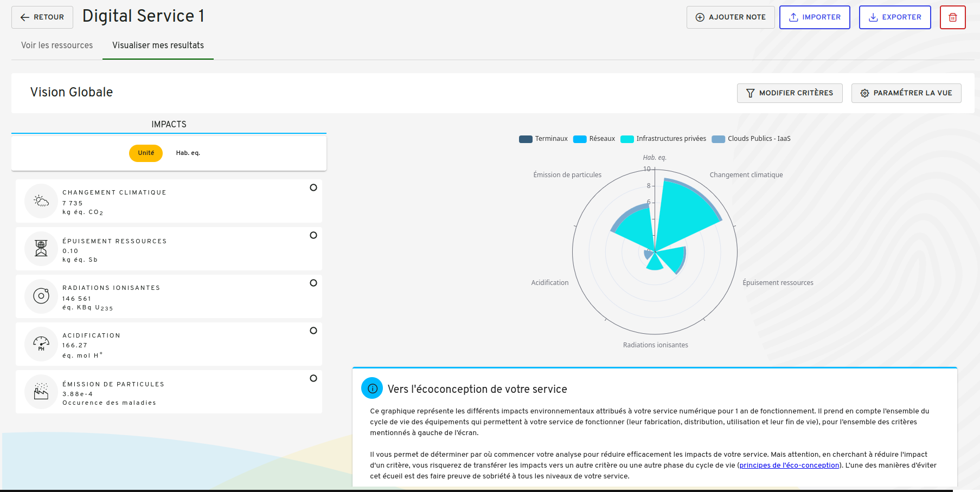Switch to Hab. eq. unit toggle
Viewport: 980px width, 492px height.
188,153
